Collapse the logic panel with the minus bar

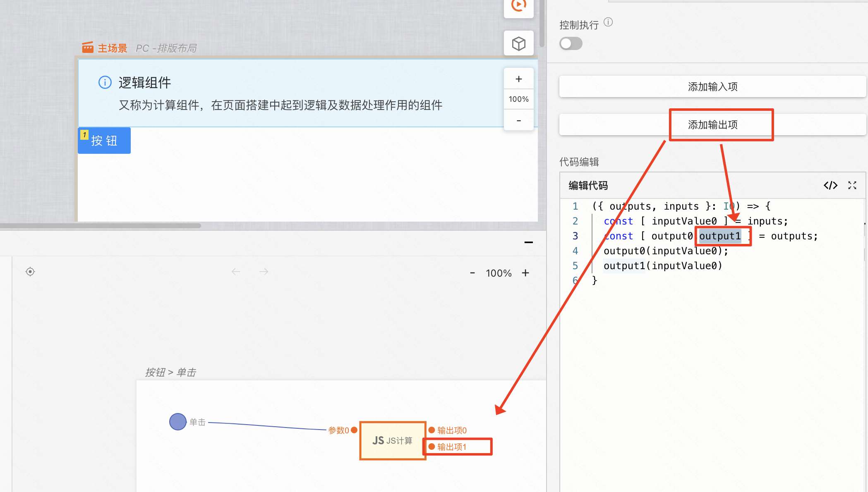(x=528, y=242)
